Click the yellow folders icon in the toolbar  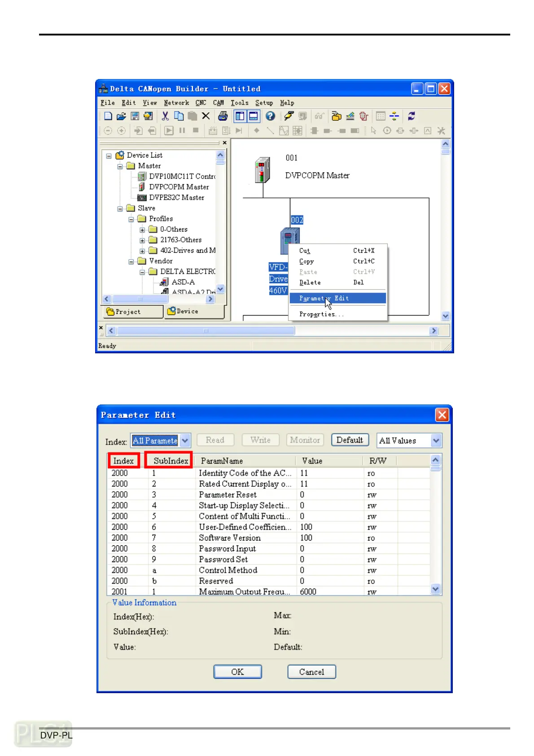[336, 116]
